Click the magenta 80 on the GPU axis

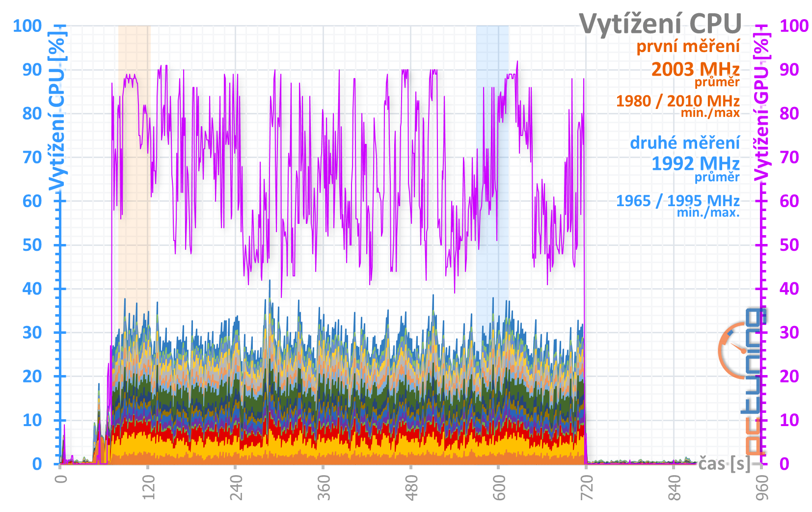pyautogui.click(x=789, y=113)
